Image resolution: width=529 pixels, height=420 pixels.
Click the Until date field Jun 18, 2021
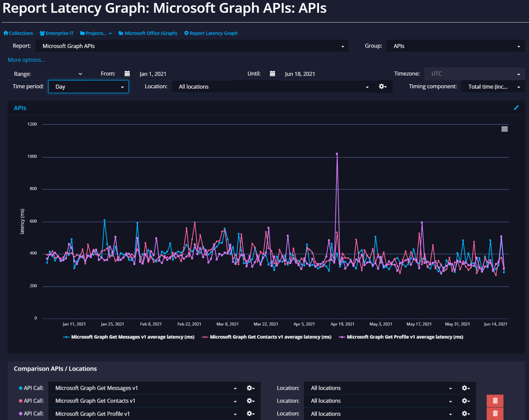300,74
